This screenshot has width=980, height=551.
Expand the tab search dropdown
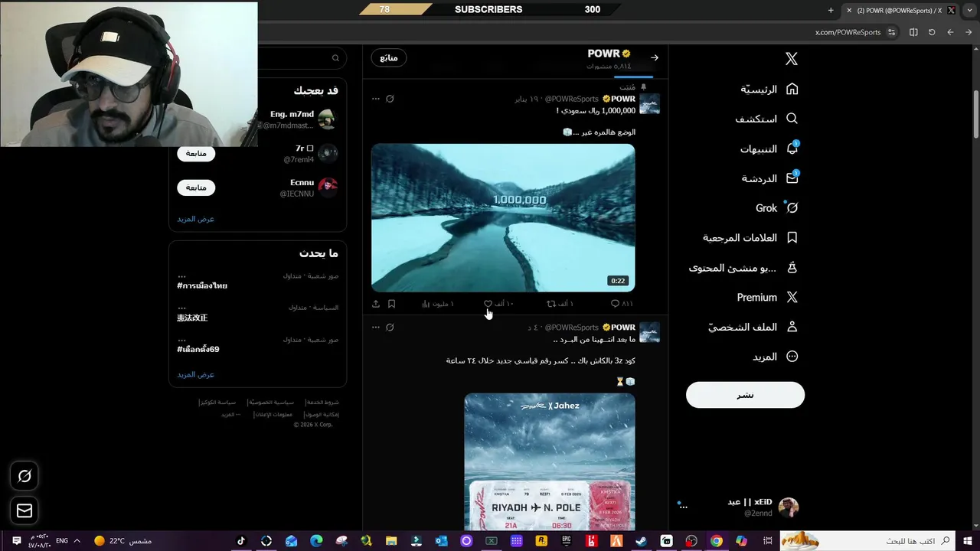[970, 10]
